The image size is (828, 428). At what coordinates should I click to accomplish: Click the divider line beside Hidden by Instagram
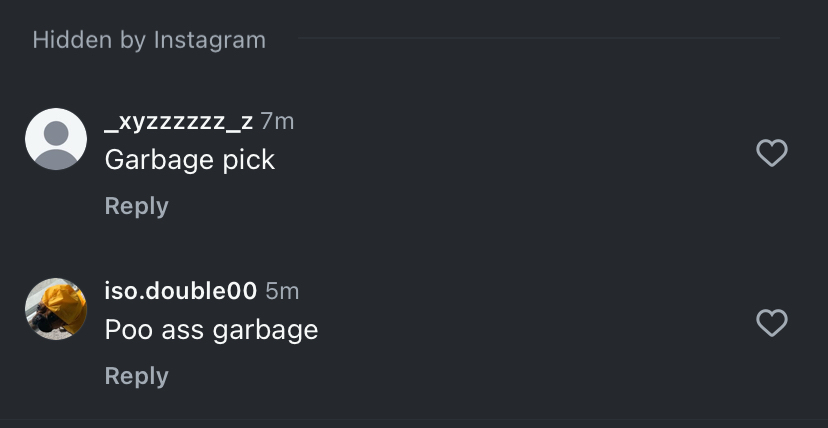click(x=538, y=39)
